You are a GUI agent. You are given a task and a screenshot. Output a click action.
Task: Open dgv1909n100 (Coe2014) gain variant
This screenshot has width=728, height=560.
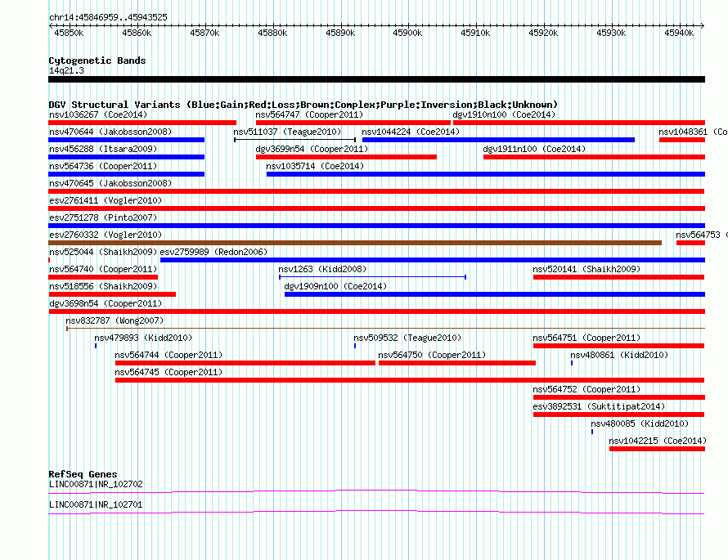[495, 294]
